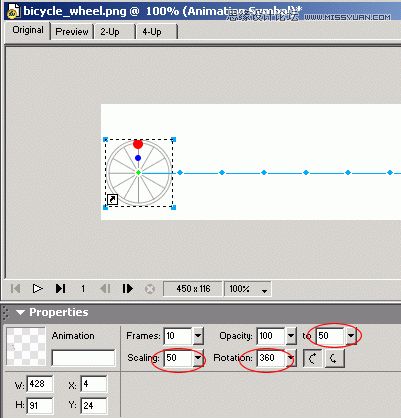Expand the Scaling value dropdown
The width and height of the screenshot is (401, 418).
click(x=198, y=358)
